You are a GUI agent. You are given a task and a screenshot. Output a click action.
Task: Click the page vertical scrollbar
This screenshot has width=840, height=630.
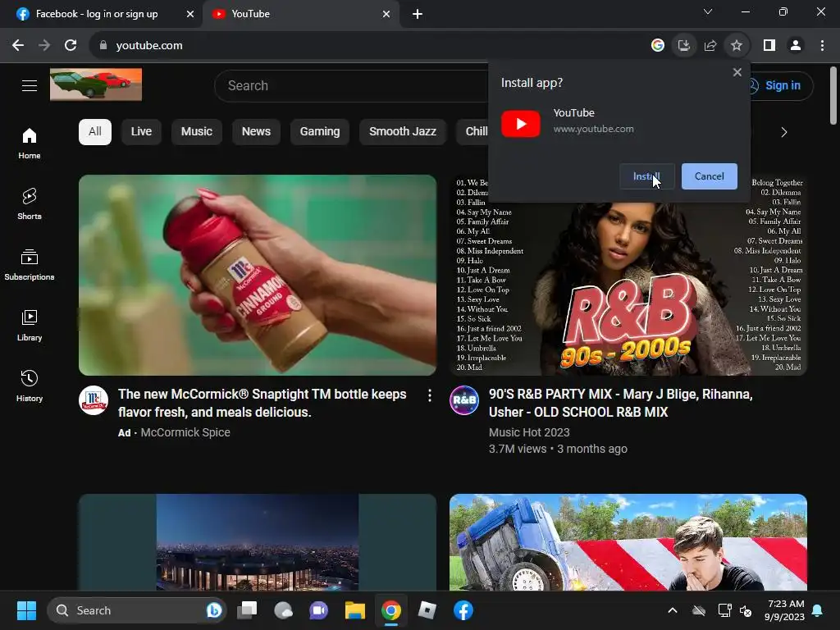click(833, 97)
